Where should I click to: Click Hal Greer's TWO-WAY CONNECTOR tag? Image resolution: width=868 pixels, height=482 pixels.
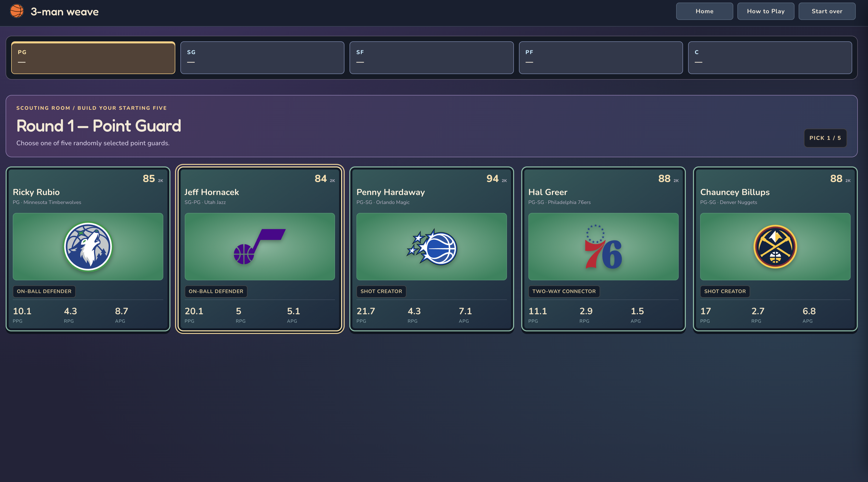pos(564,291)
